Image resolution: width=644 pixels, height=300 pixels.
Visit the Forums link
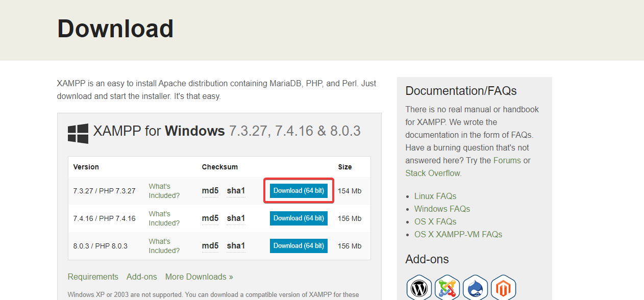click(507, 160)
